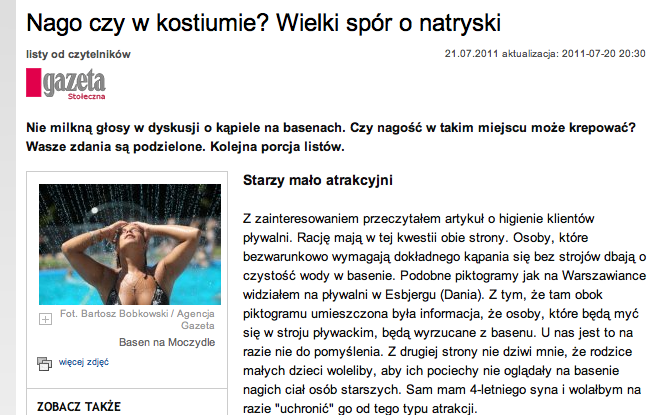649x415 pixels.
Task: Click the lead paragraph Nie milkną głosy
Action: click(x=330, y=137)
